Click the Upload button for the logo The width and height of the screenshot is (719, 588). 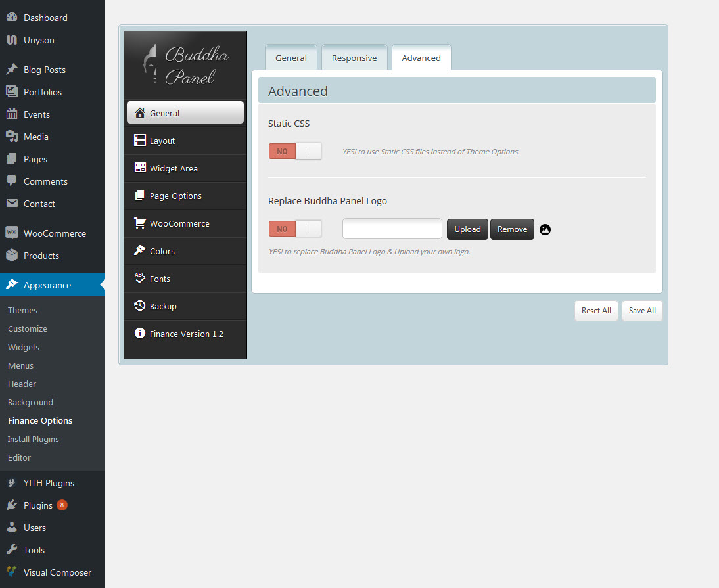(467, 229)
